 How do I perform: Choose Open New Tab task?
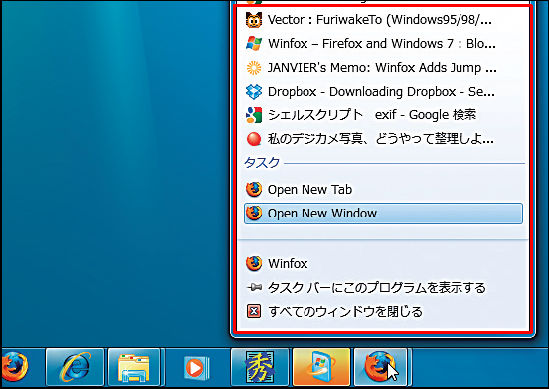pos(383,189)
